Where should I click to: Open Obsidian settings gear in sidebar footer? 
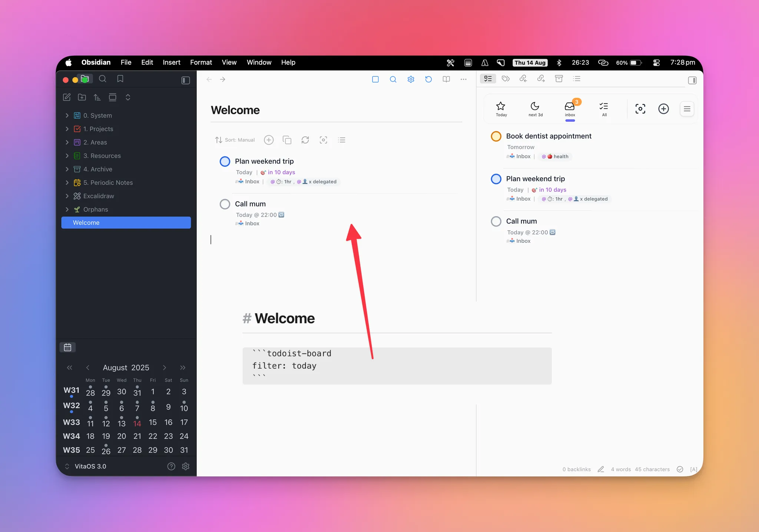(186, 466)
